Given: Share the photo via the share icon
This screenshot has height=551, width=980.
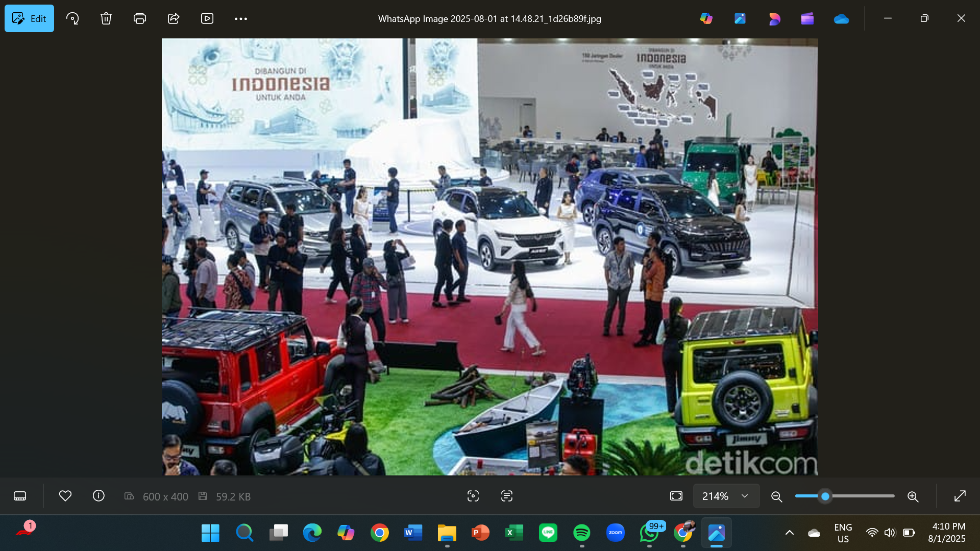Looking at the screenshot, I should 174,18.
